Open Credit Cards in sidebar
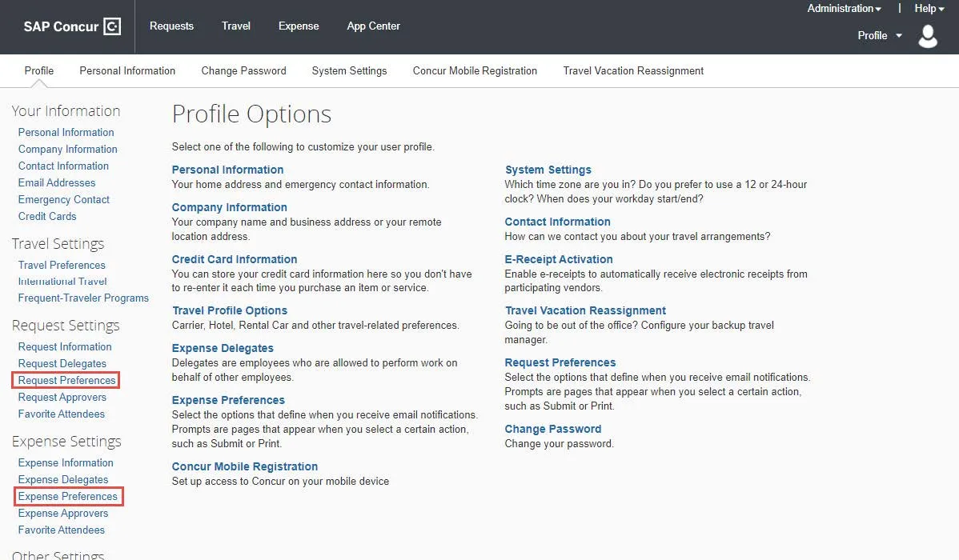The width and height of the screenshot is (959, 560). pyautogui.click(x=47, y=217)
